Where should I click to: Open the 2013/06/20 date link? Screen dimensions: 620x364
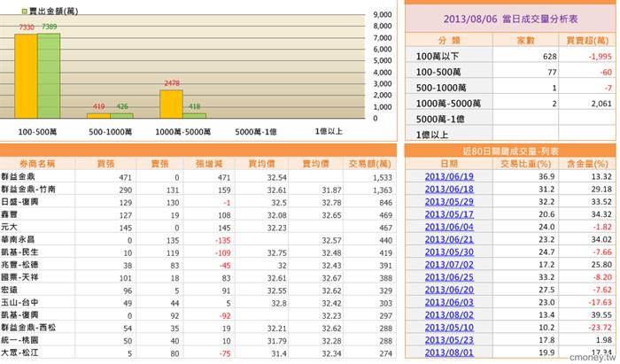[449, 290]
